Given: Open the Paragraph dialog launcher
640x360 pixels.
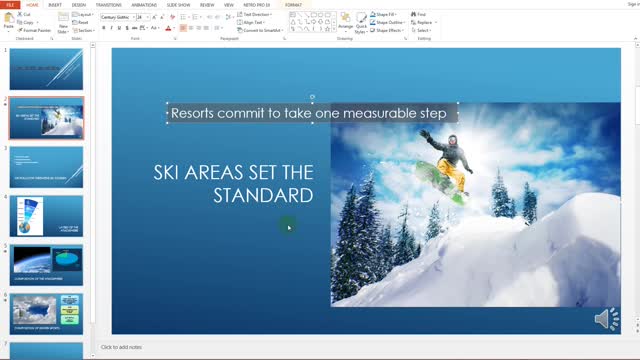Looking at the screenshot, I should tap(284, 38).
